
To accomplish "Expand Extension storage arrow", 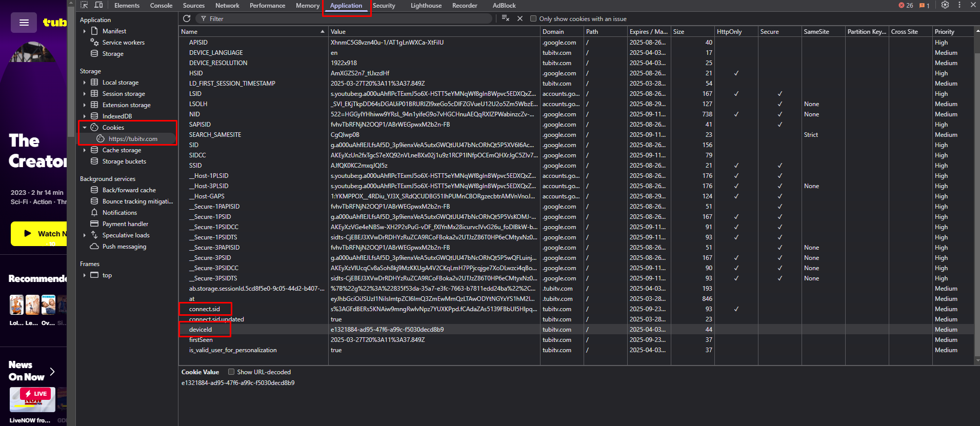I will (x=85, y=105).
